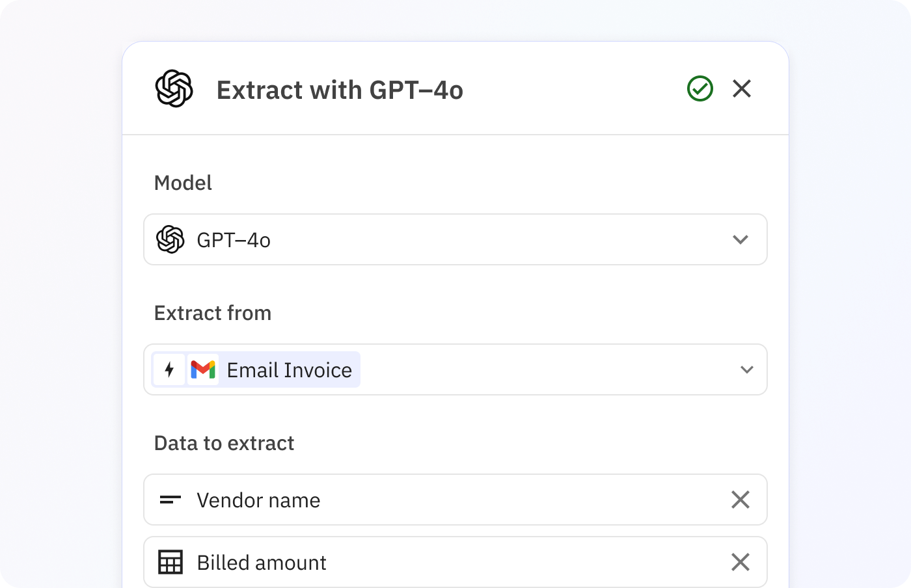
Task: Click the OpenAI icon inside the Model field
Action: pyautogui.click(x=171, y=239)
